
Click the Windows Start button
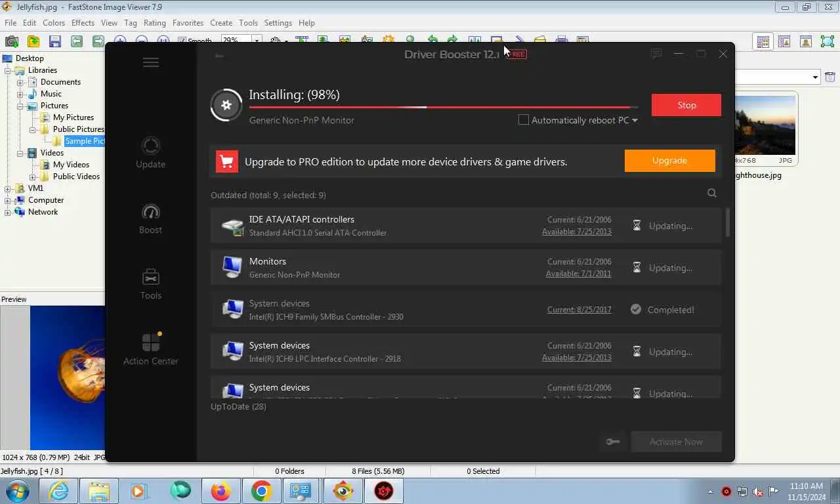click(x=18, y=491)
